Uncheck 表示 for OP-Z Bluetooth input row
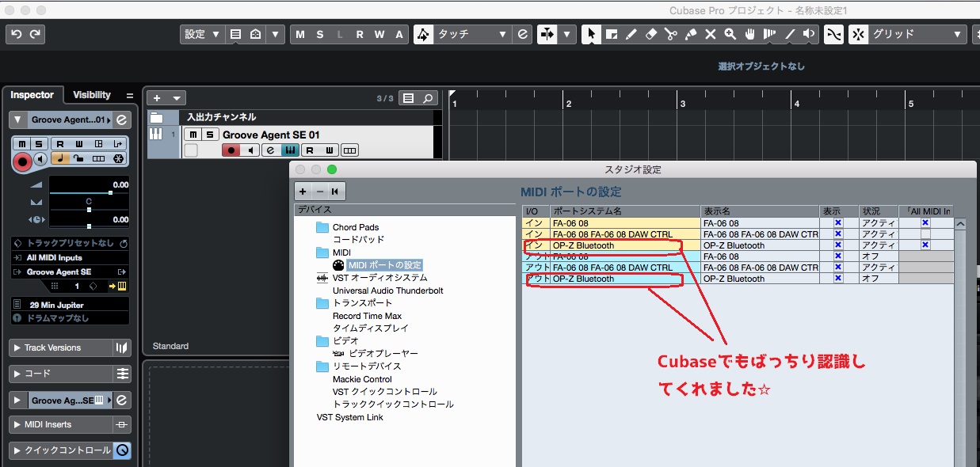980x467 pixels. 838,245
